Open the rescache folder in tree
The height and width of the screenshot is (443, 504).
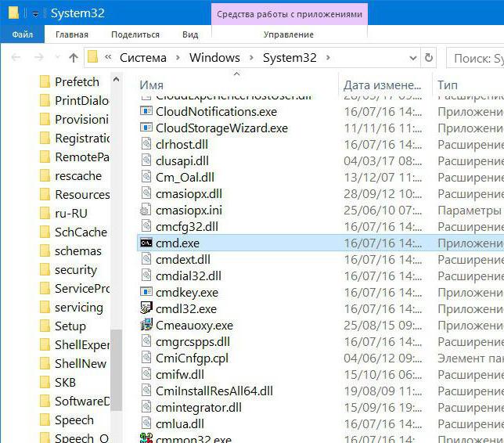click(x=78, y=176)
